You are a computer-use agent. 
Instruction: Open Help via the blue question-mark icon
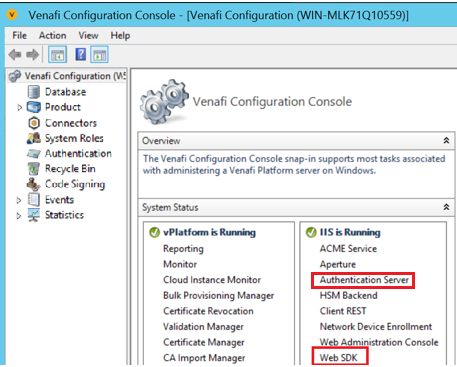(x=81, y=54)
